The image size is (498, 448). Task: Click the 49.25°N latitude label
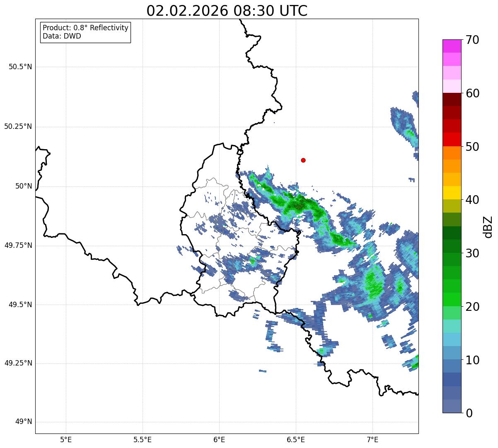[x=18, y=363]
